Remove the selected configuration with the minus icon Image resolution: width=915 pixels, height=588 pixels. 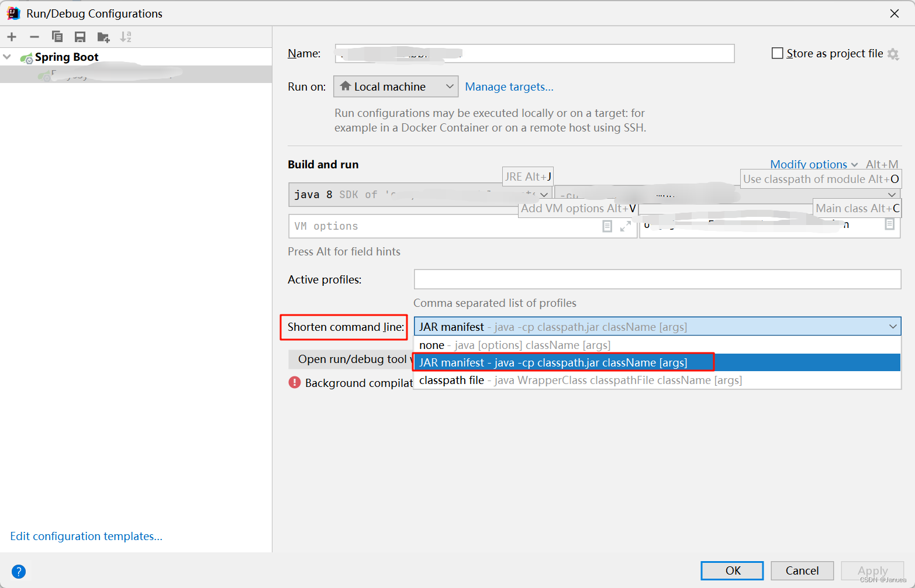(x=34, y=37)
